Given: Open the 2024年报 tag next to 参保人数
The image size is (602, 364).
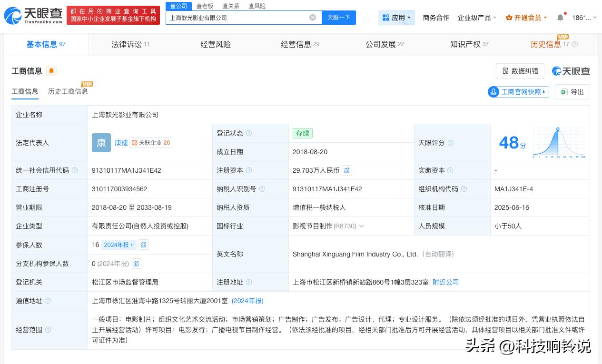Looking at the screenshot, I should click(x=119, y=245).
